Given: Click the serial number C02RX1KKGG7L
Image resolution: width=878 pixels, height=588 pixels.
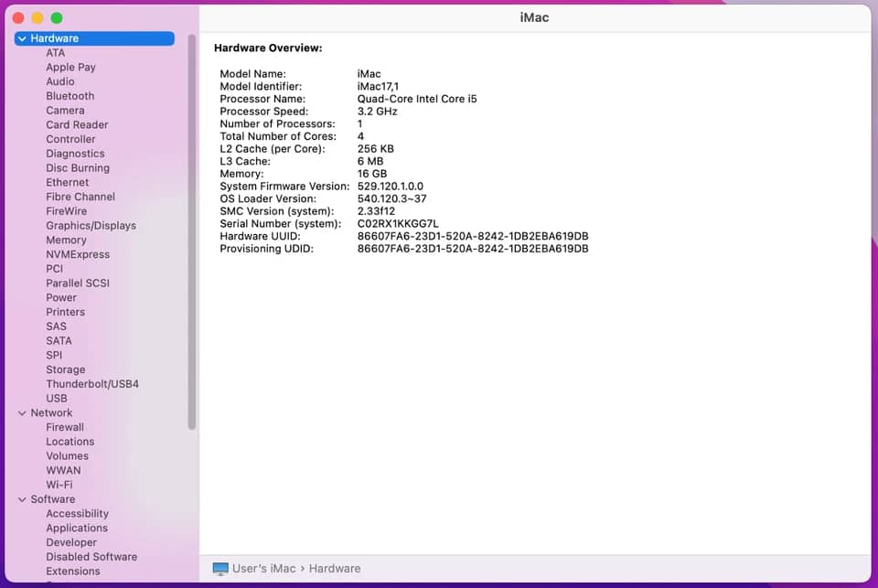Looking at the screenshot, I should coord(398,224).
